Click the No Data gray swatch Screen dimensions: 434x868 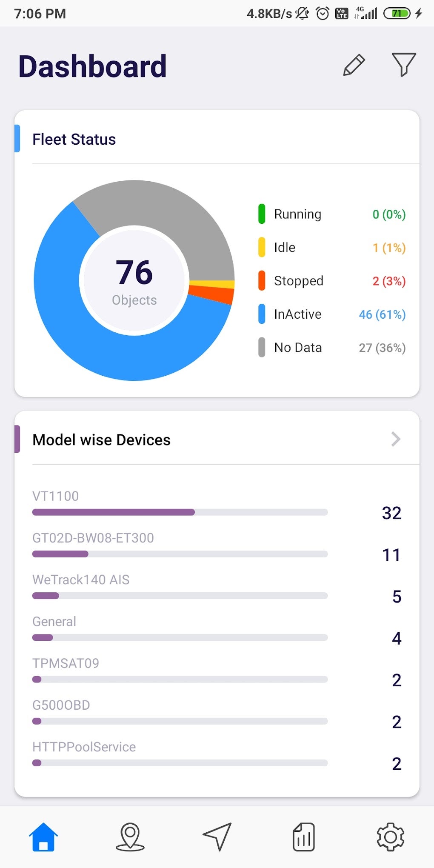click(x=262, y=348)
